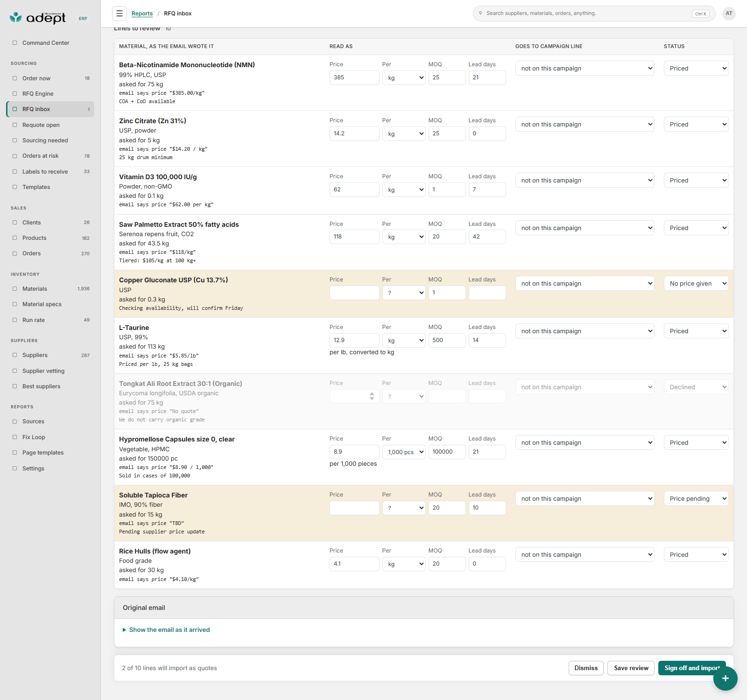Click the NMN price field showing 385
Viewport: 747px width, 700px height.
coord(354,78)
